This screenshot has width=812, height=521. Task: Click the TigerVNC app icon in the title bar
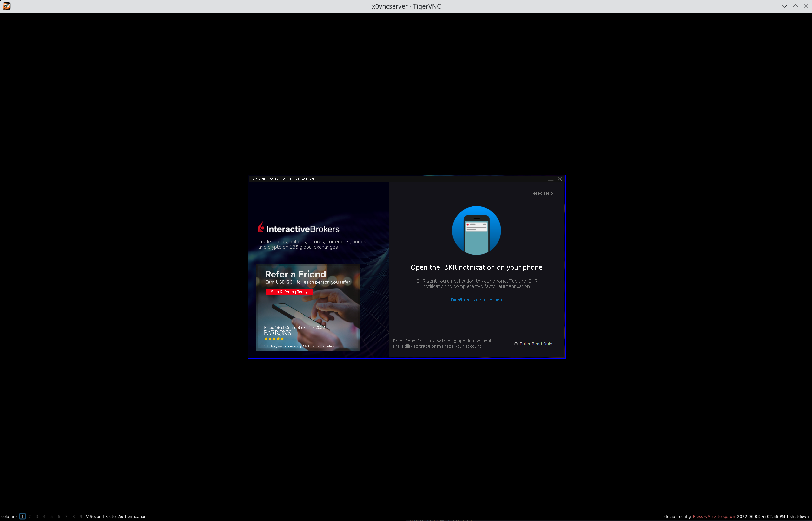6,6
